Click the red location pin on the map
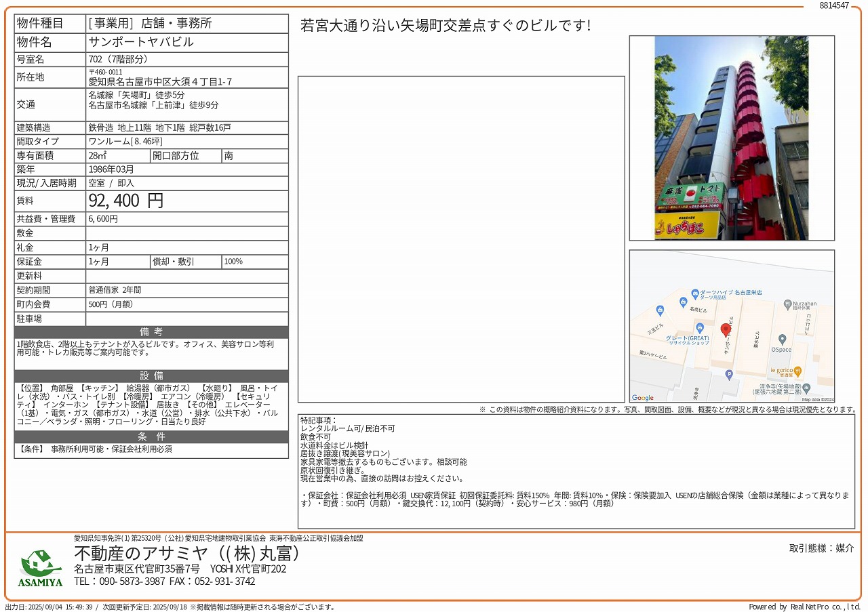The image size is (868, 612). [726, 330]
